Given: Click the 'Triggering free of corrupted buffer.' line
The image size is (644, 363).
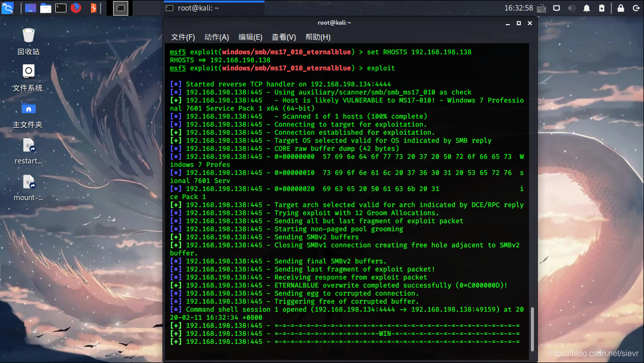Looking at the screenshot, I should coord(295,302).
